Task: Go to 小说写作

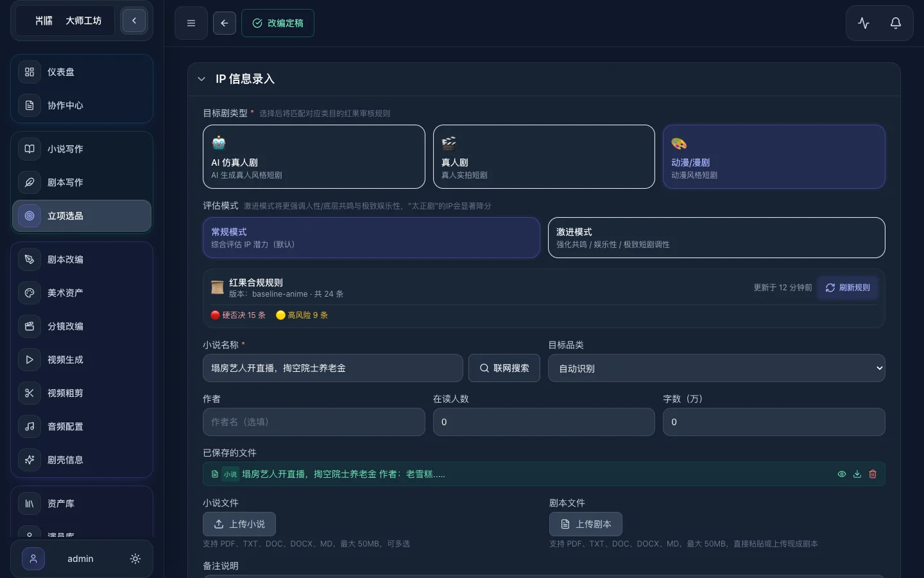Action: [82, 149]
